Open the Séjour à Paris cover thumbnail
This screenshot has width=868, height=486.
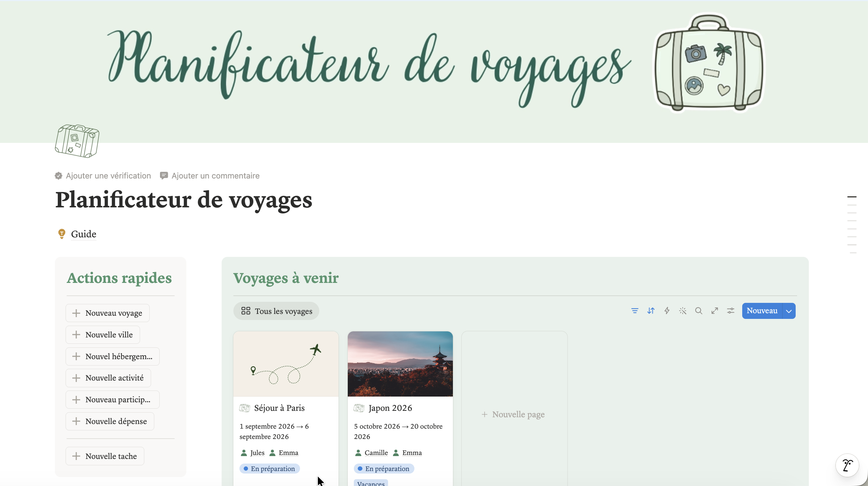coord(286,364)
